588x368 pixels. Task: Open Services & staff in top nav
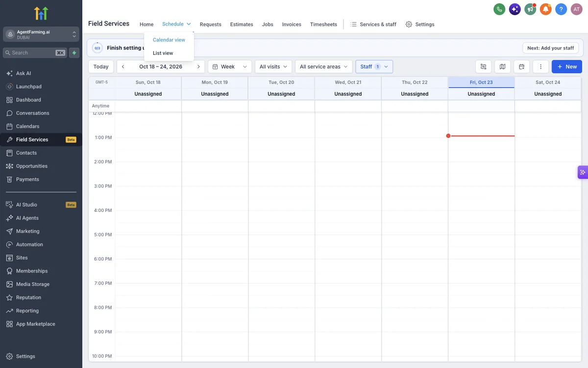tap(373, 24)
